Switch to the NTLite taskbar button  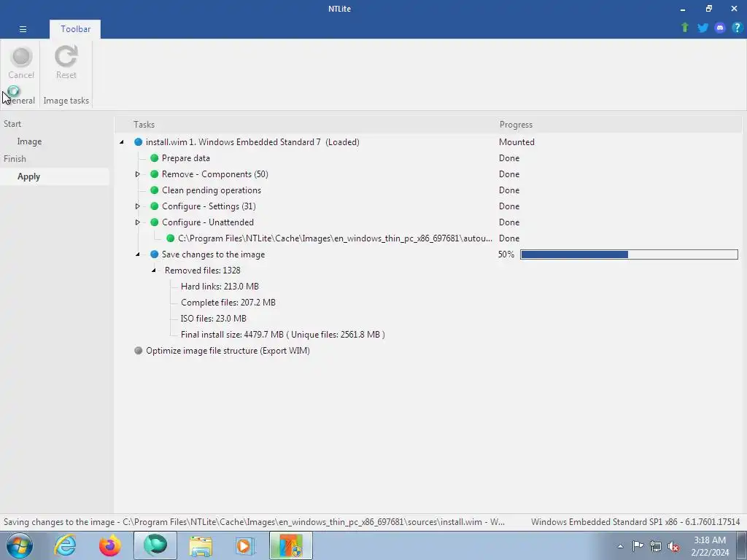pyautogui.click(x=155, y=545)
